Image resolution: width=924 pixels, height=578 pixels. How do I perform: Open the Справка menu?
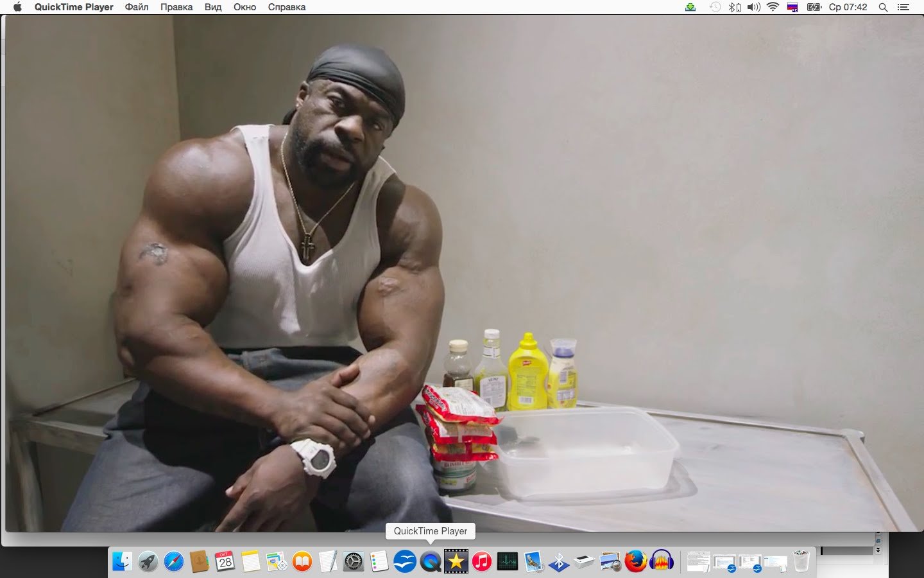286,7
